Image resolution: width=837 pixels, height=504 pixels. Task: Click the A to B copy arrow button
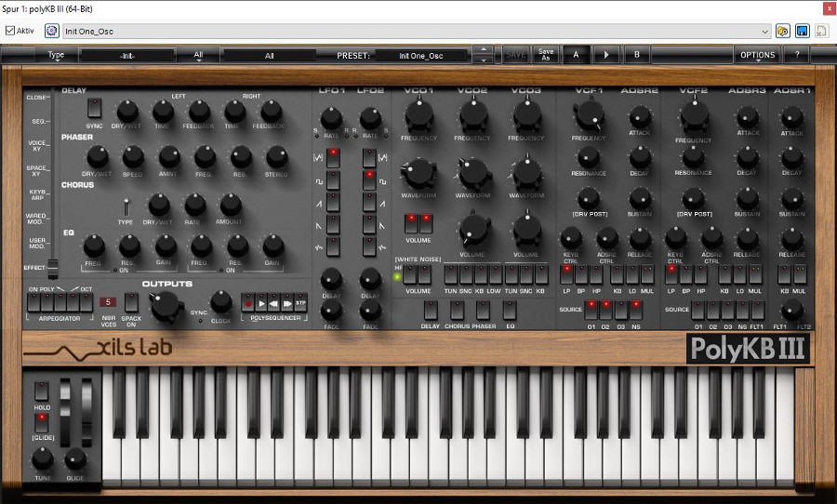point(605,55)
